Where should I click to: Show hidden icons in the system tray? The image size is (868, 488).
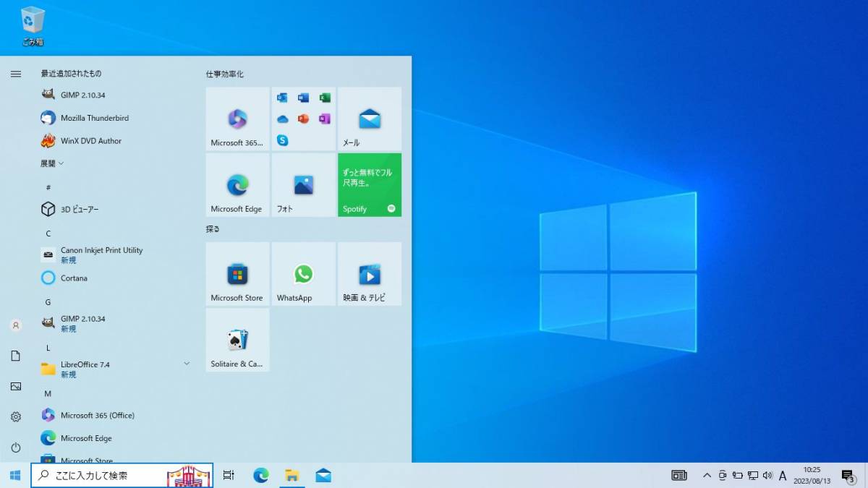pos(707,475)
